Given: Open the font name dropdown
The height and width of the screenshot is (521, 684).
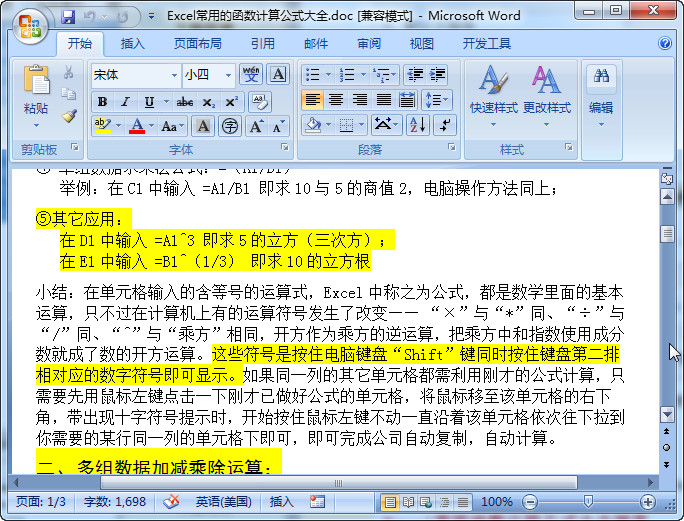Looking at the screenshot, I should [x=174, y=75].
